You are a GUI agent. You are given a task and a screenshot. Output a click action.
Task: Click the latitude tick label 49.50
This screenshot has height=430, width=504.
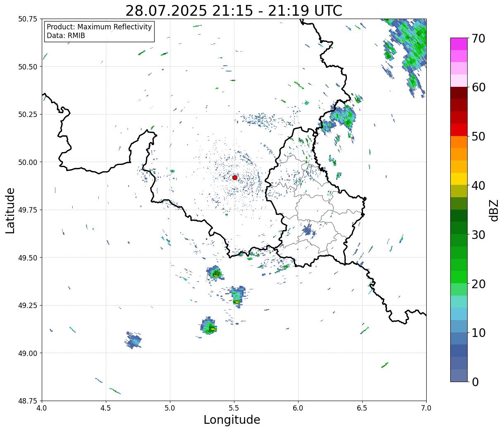28,258
